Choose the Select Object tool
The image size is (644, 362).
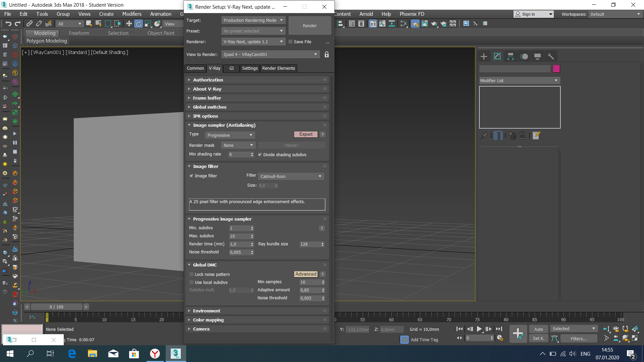pyautogui.click(x=89, y=23)
